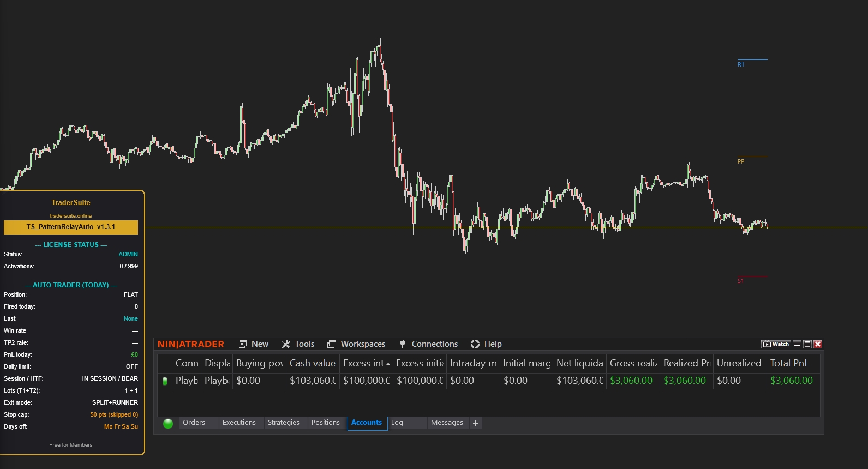Click the $0.00 Unrealized cell
868x469 pixels.
click(x=739, y=381)
